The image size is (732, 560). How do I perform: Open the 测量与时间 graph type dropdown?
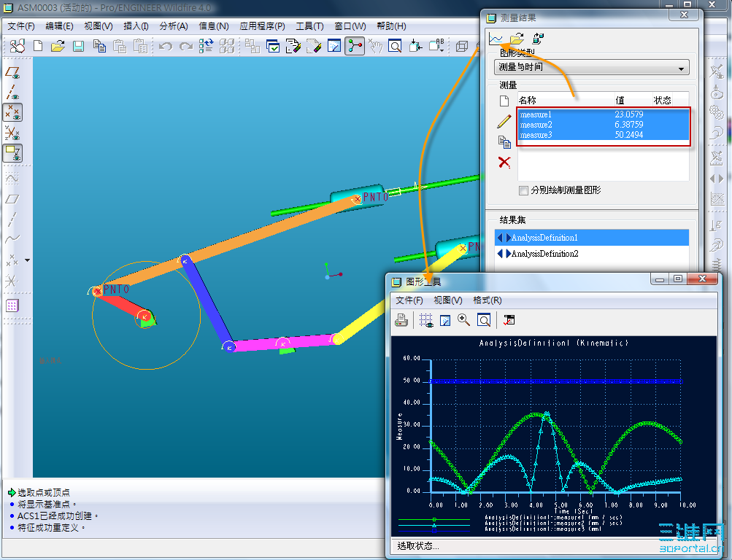pos(591,68)
